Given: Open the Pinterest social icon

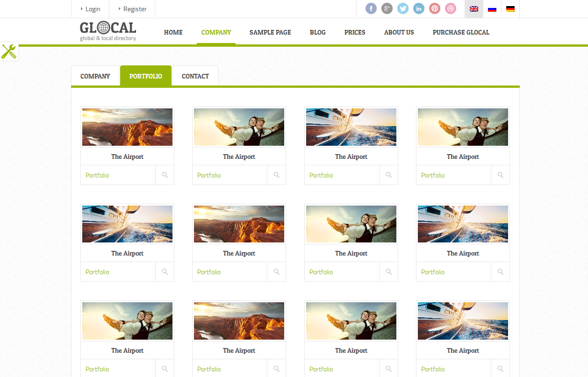Looking at the screenshot, I should (x=434, y=8).
